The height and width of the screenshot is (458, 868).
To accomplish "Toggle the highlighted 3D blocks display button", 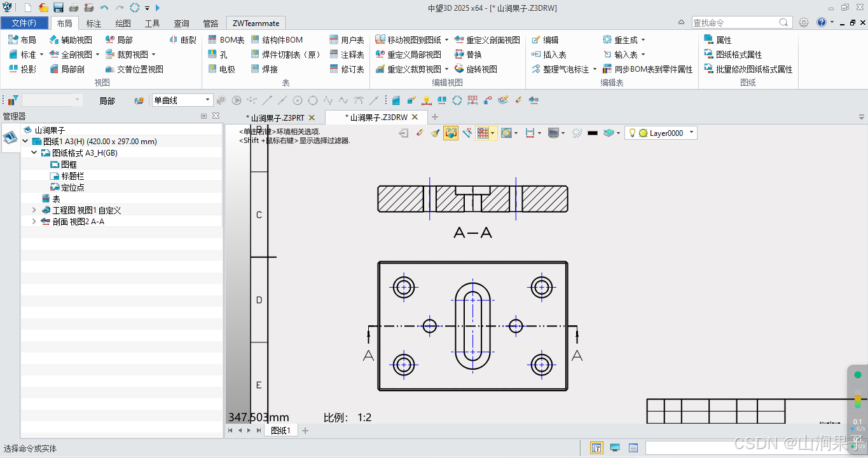I will (x=451, y=133).
